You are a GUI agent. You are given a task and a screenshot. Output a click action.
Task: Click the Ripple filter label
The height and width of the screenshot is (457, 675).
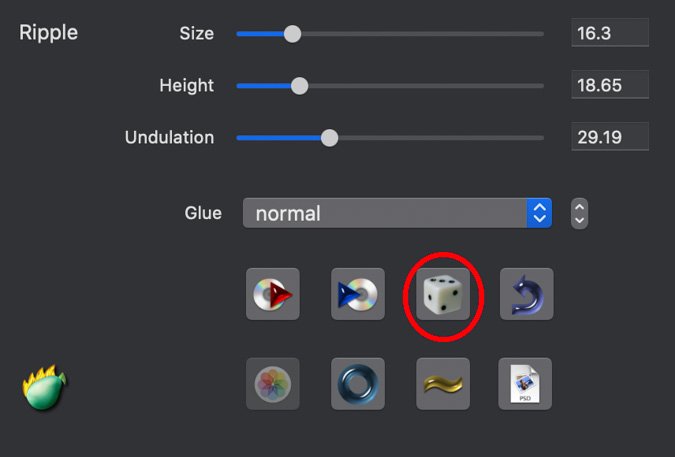pyautogui.click(x=49, y=33)
